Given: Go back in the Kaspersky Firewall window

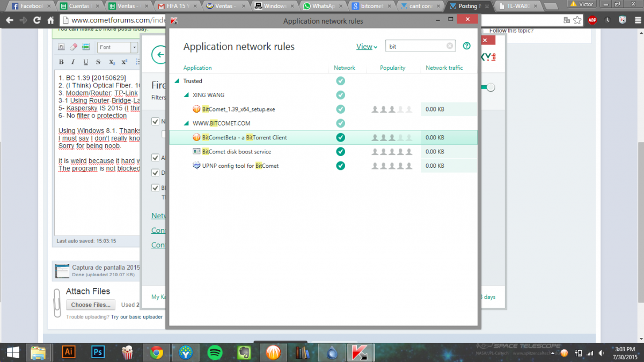Looking at the screenshot, I should click(x=159, y=55).
